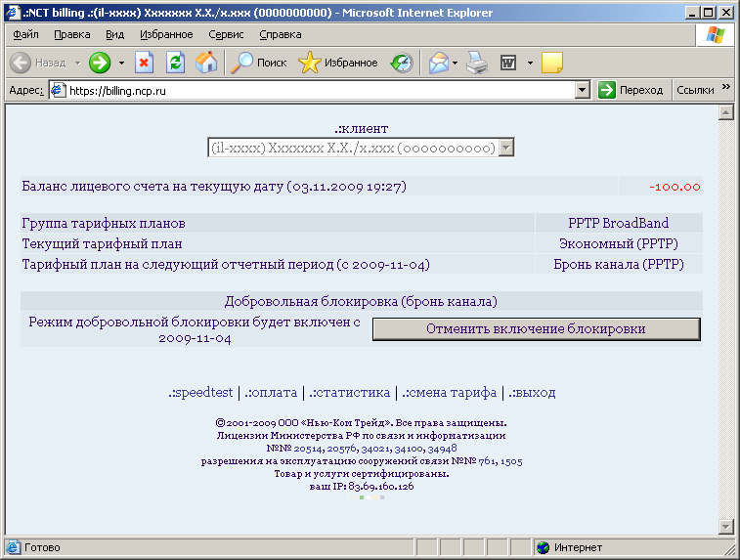Open the address bar dropdown list

point(583,90)
